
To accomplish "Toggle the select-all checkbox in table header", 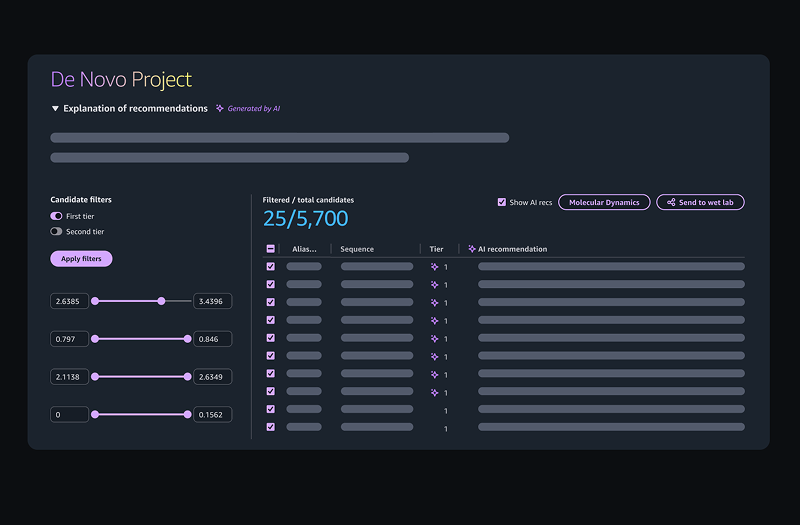I will 271,249.
